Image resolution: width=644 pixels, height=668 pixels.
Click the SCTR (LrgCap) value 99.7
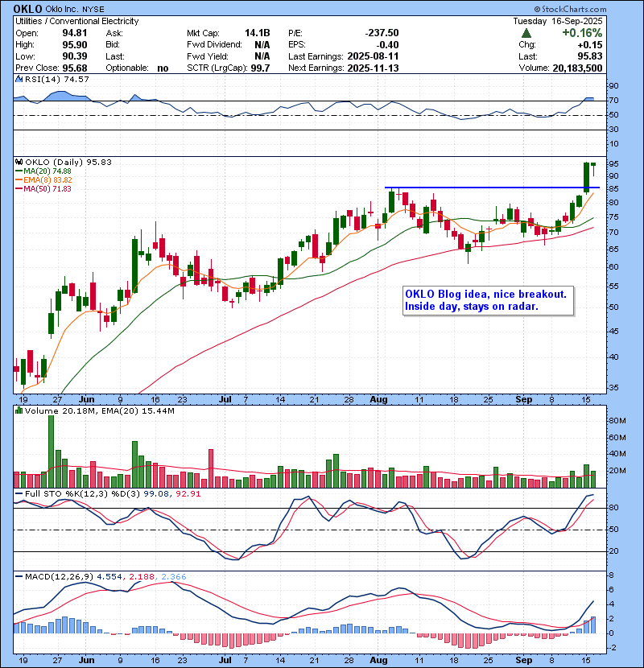(x=260, y=68)
